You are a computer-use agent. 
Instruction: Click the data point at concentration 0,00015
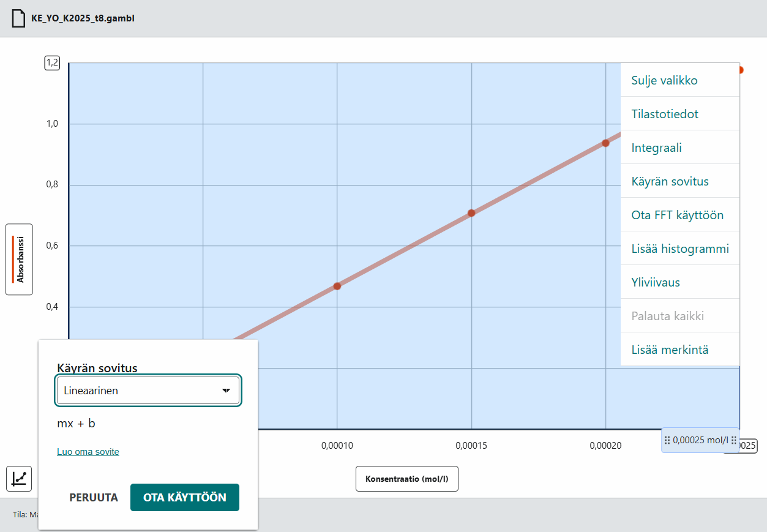[x=471, y=213]
